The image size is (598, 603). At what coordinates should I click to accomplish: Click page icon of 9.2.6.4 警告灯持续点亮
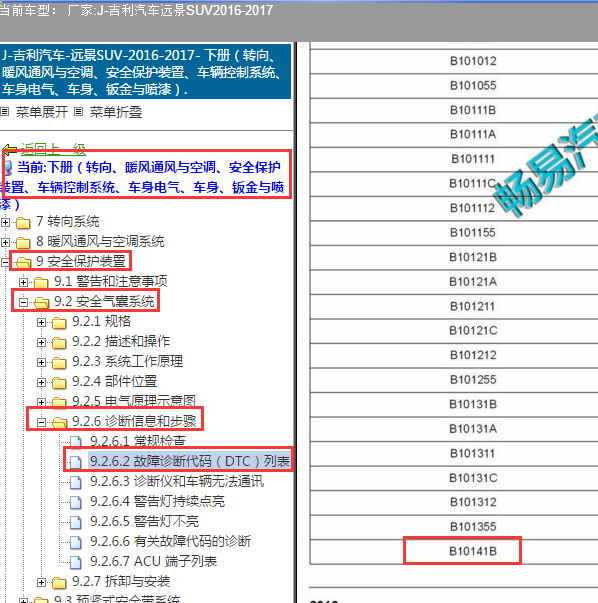76,502
